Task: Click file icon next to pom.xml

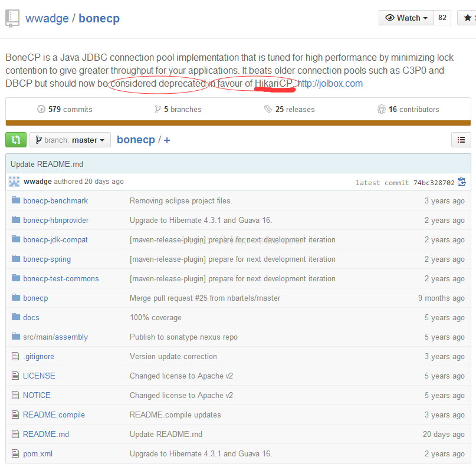Action: tap(15, 453)
